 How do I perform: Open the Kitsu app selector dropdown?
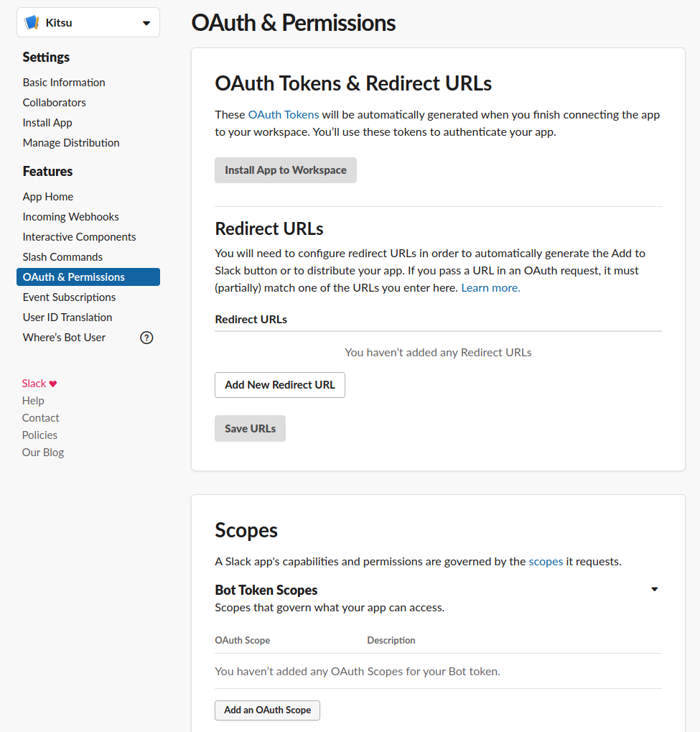[88, 22]
